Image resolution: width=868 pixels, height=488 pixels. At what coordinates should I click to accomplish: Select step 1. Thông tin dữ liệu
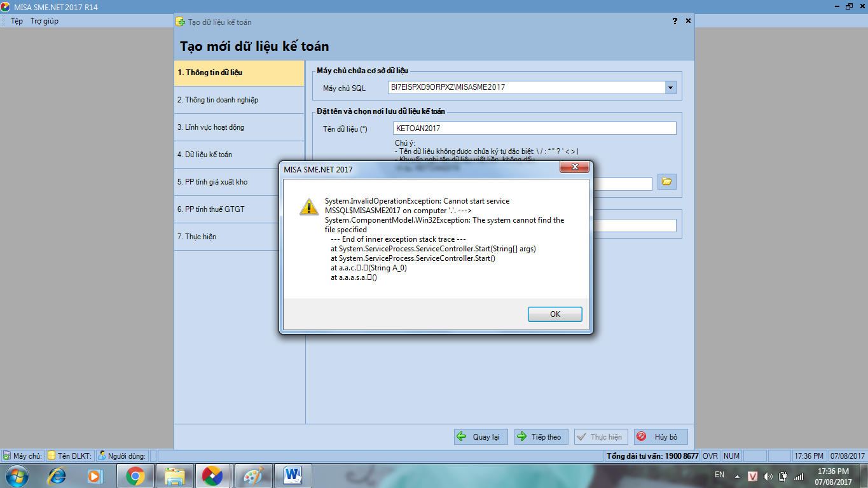(239, 73)
